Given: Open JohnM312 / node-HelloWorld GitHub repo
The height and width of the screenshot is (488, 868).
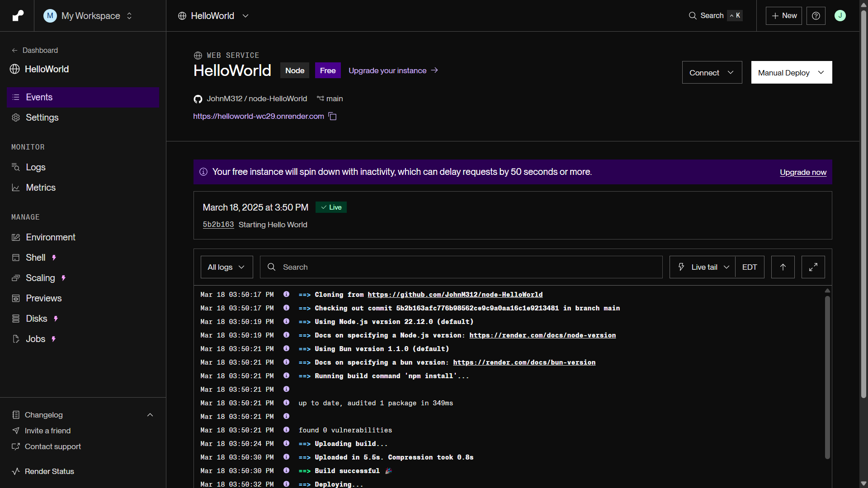Looking at the screenshot, I should (257, 99).
